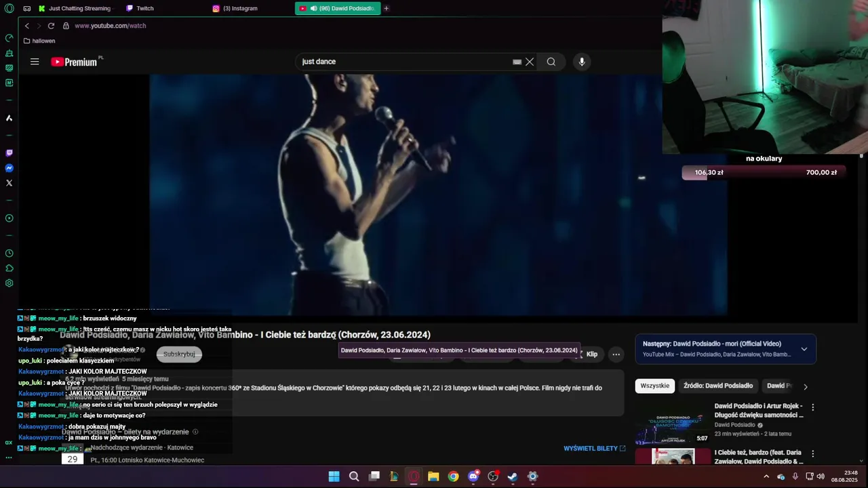Viewport: 868px width, 488px height.
Task: Open volume control in system tray
Action: coord(821,476)
